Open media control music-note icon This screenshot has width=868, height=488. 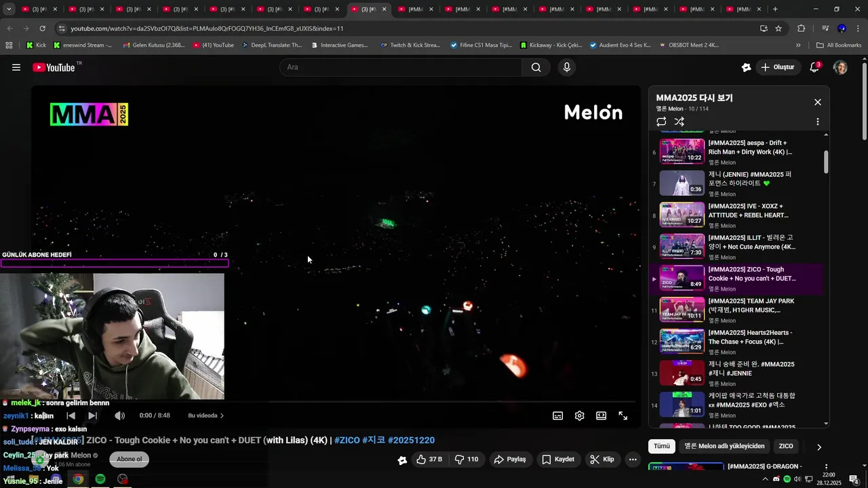(825, 28)
